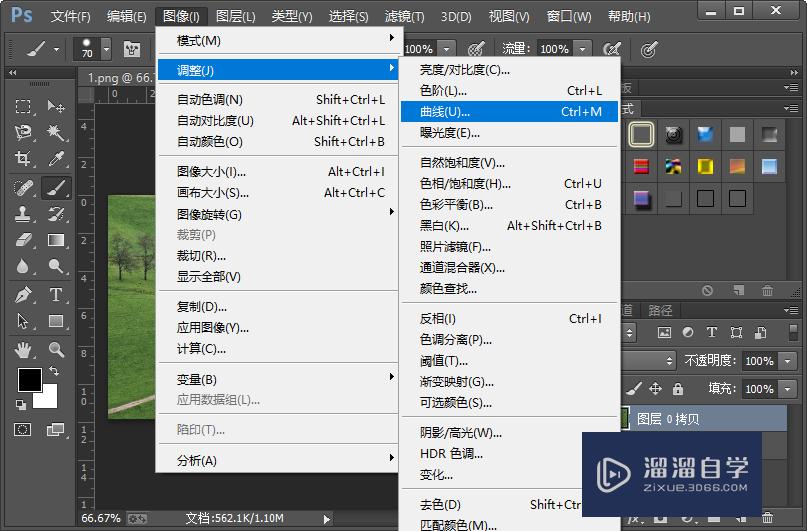Select the Pen tool
Viewport: 807px width, 531px height.
(x=23, y=295)
